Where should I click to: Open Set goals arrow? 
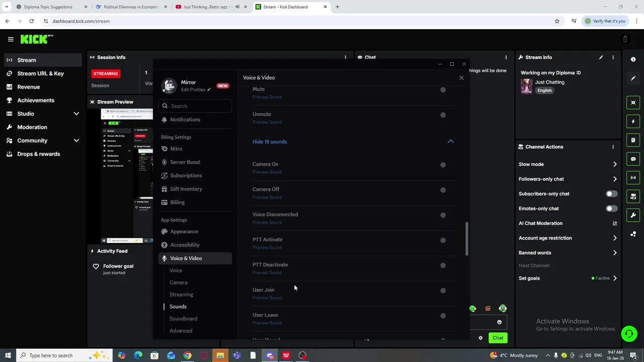coord(615,278)
